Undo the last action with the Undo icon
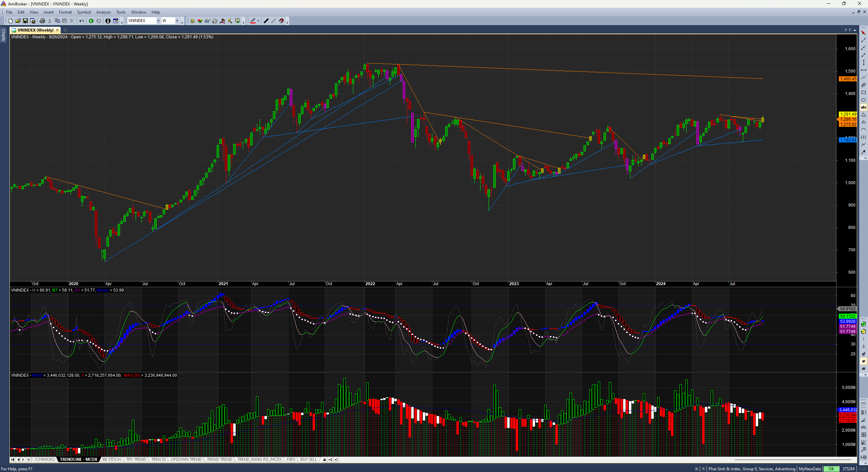Image resolution: width=868 pixels, height=472 pixels. pyautogui.click(x=82, y=21)
